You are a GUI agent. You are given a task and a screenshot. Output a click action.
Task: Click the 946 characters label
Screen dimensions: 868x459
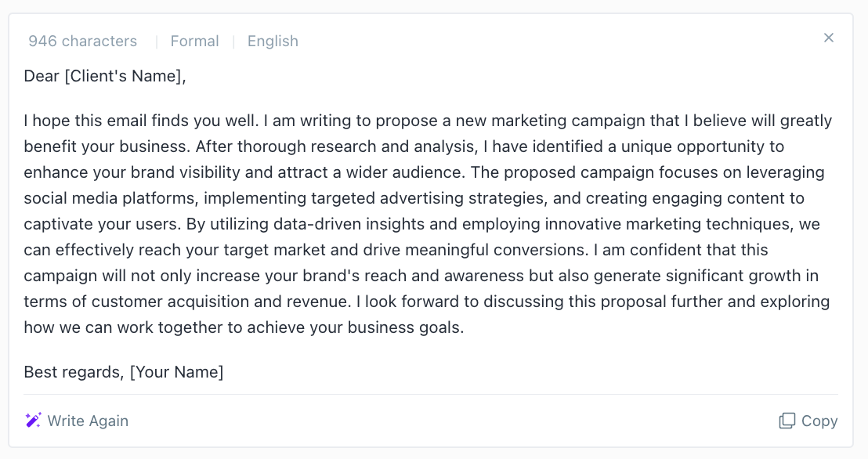click(82, 41)
